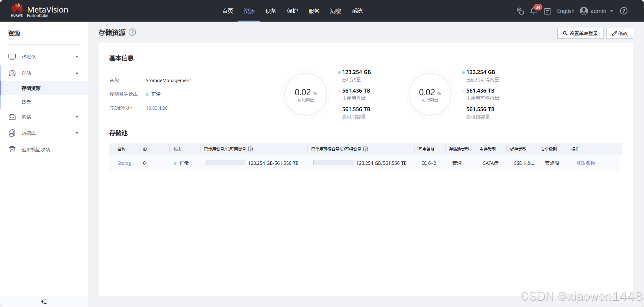Click the 缓存类型 column header
This screenshot has width=644, height=307.
(x=518, y=149)
